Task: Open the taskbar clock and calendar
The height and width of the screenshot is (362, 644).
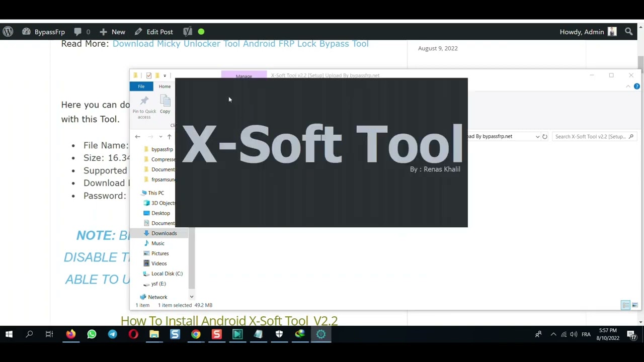Action: pos(608,334)
